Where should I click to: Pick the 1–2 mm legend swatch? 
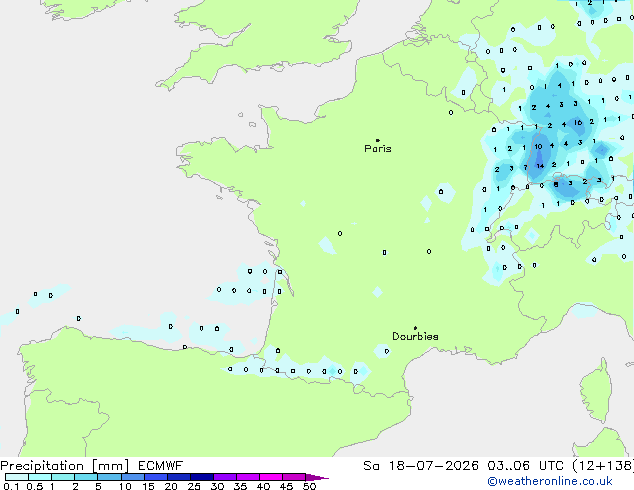coord(63,477)
